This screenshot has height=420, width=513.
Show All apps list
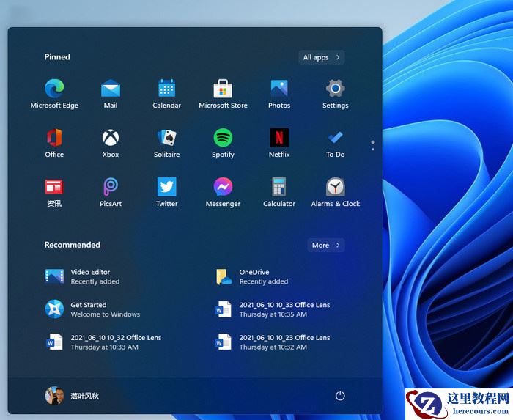pyautogui.click(x=321, y=57)
